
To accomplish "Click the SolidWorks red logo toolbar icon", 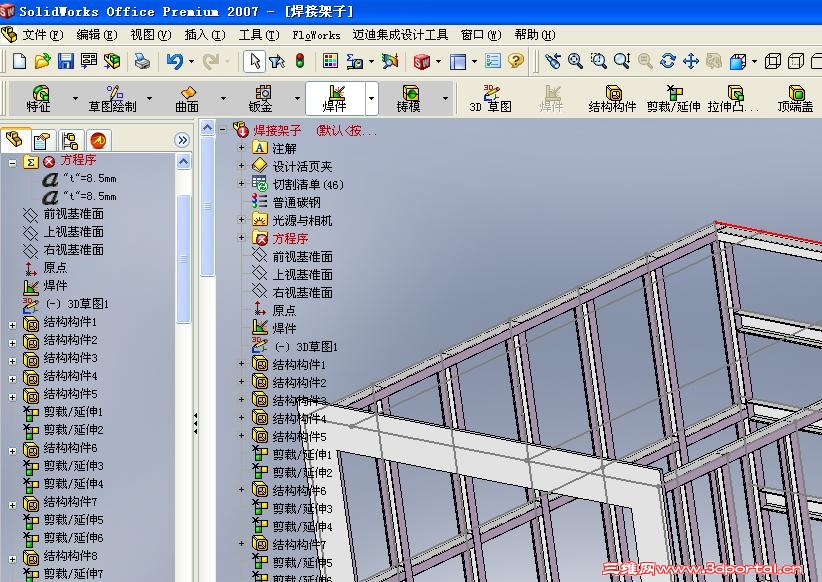I will (x=422, y=61).
